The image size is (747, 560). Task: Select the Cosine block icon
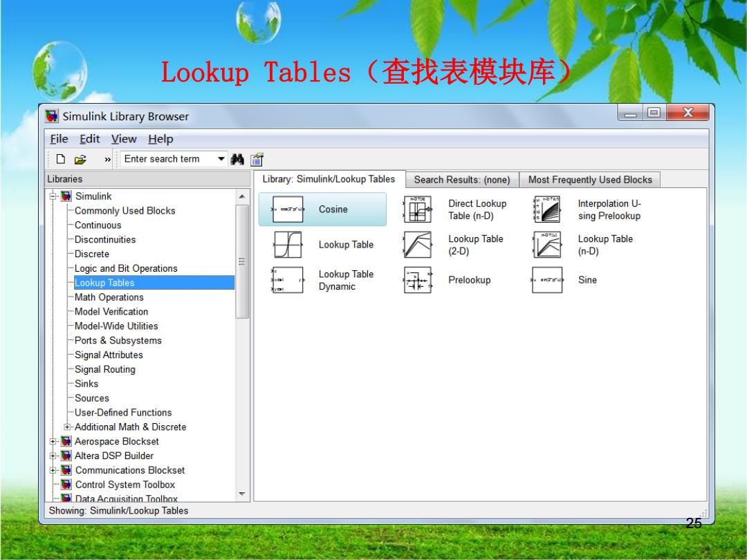tap(288, 209)
